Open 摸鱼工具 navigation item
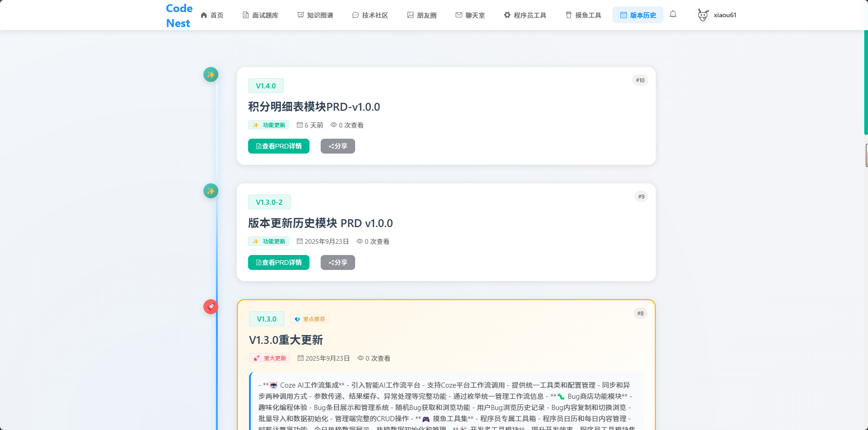The height and width of the screenshot is (430, 868). point(583,15)
